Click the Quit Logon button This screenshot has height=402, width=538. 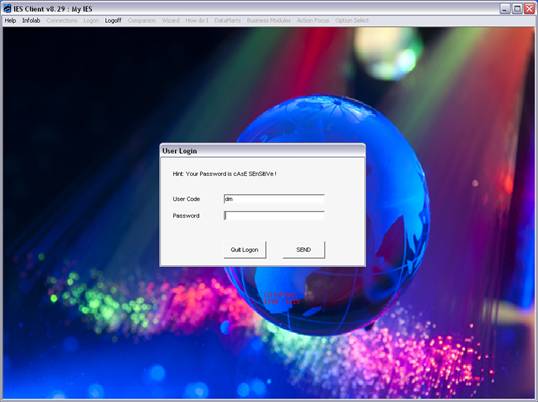(245, 250)
